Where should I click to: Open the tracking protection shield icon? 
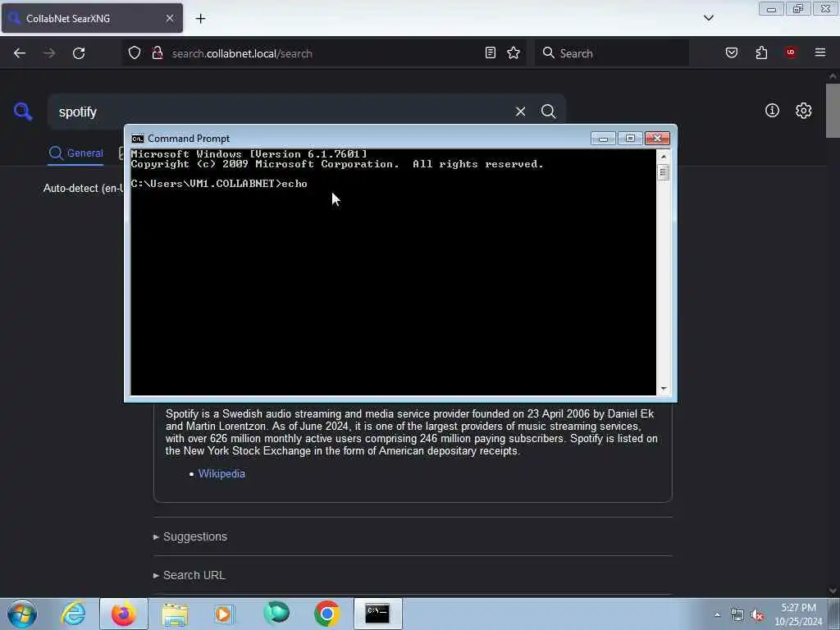point(135,52)
